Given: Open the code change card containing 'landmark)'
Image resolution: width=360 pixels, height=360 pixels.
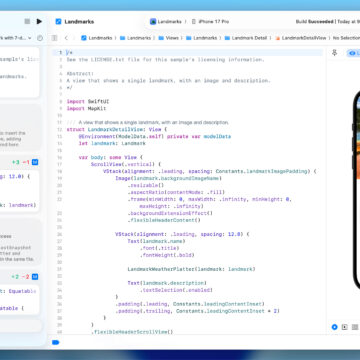Looking at the screenshot, I should coord(19,191).
